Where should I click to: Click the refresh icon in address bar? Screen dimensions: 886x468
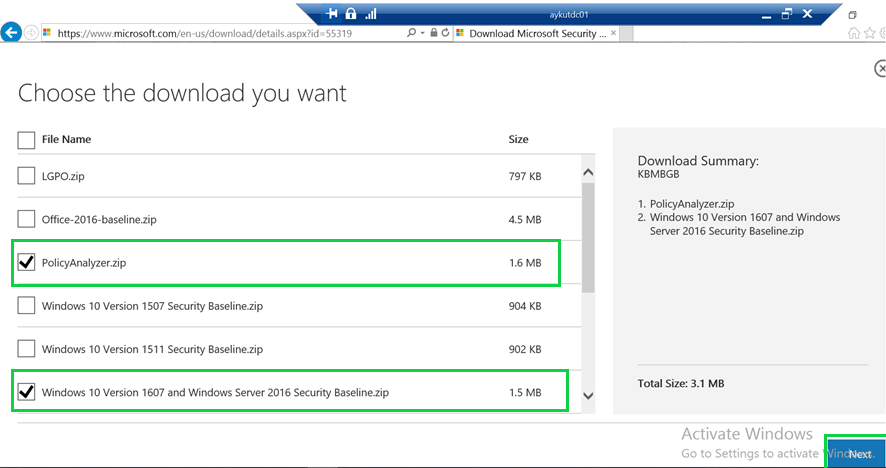(445, 33)
